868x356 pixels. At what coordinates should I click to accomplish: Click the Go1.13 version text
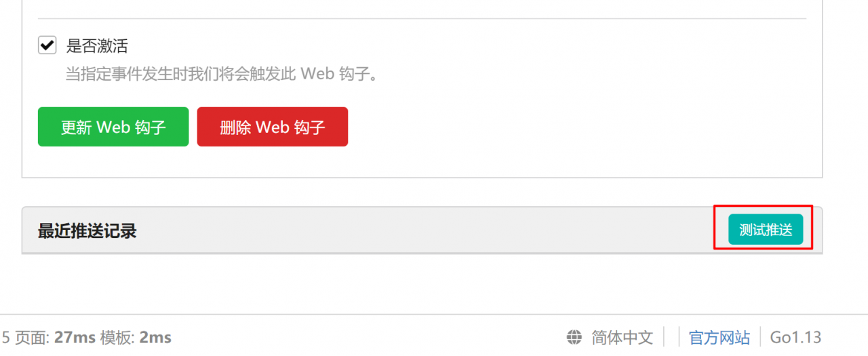coord(795,337)
